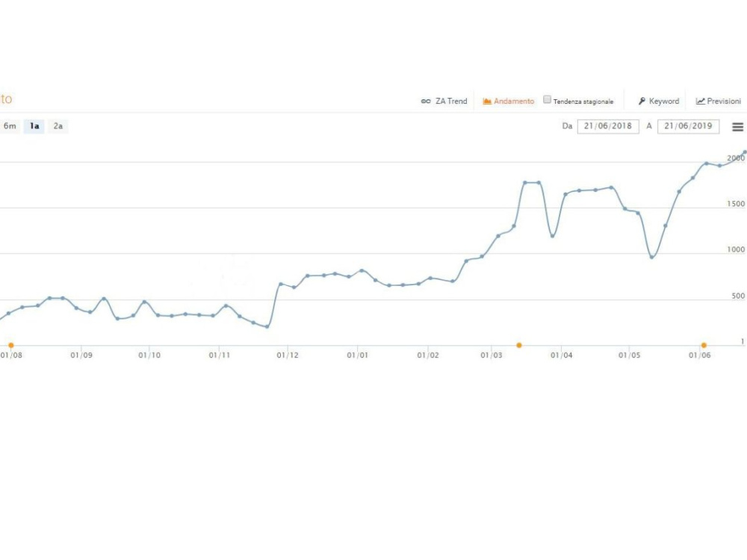This screenshot has width=747, height=560.
Task: Open the ZA Trend view
Action: [x=444, y=101]
